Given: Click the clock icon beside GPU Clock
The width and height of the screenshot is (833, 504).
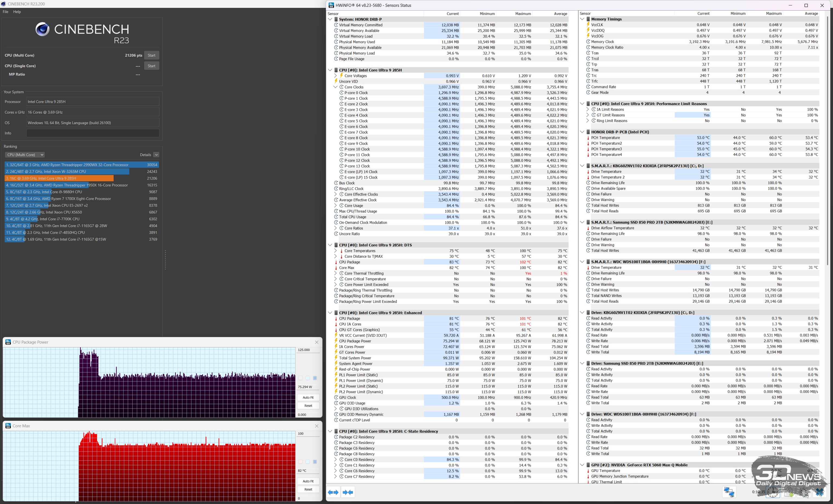Looking at the screenshot, I should pyautogui.click(x=336, y=397).
